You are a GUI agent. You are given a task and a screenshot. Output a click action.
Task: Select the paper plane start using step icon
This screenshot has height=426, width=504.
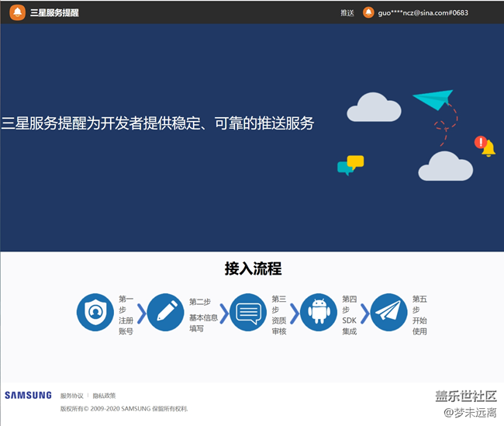[388, 313]
